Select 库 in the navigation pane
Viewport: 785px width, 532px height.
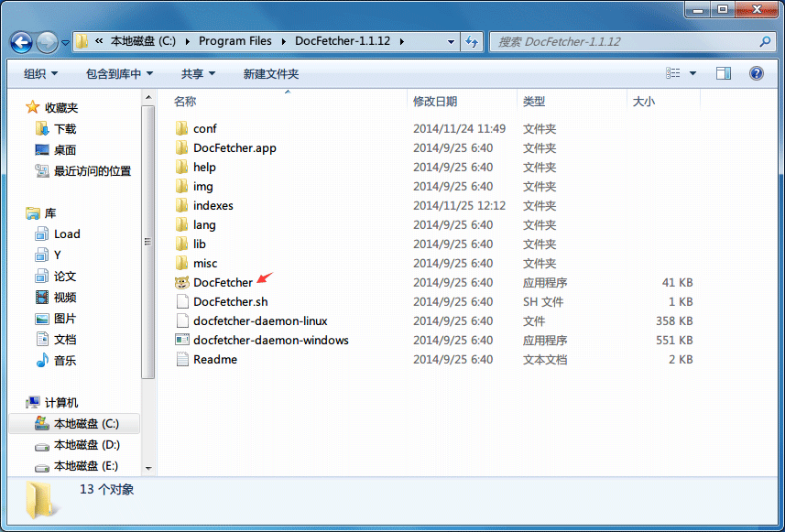click(50, 213)
